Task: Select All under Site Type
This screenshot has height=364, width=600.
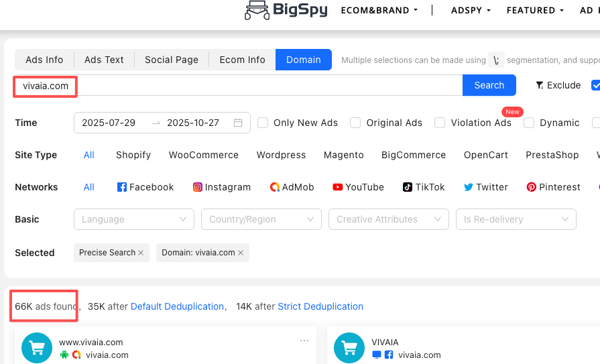Action: pyautogui.click(x=88, y=155)
